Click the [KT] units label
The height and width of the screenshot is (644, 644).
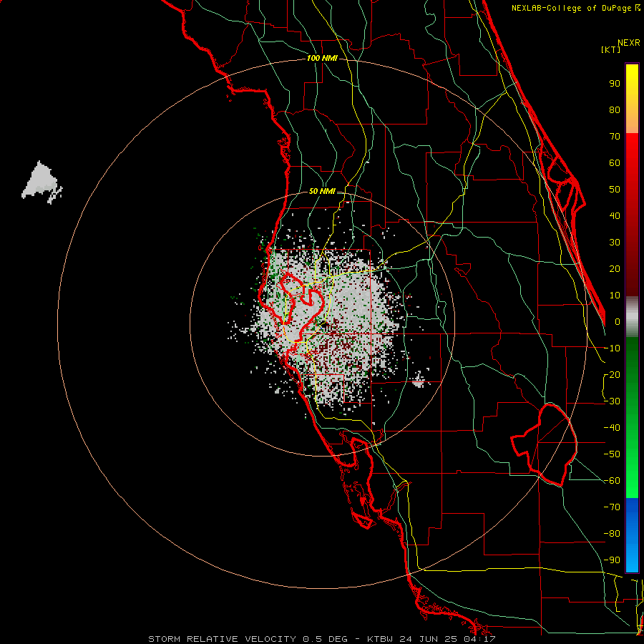coord(611,49)
